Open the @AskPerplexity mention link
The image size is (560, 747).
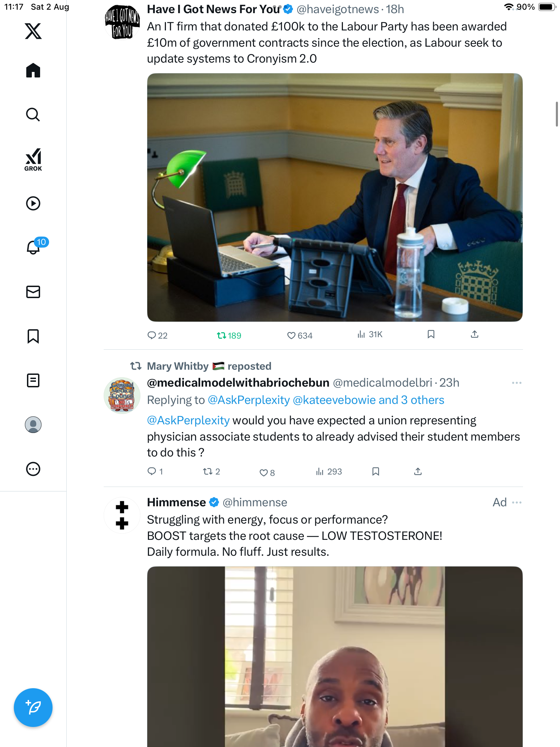(x=188, y=420)
